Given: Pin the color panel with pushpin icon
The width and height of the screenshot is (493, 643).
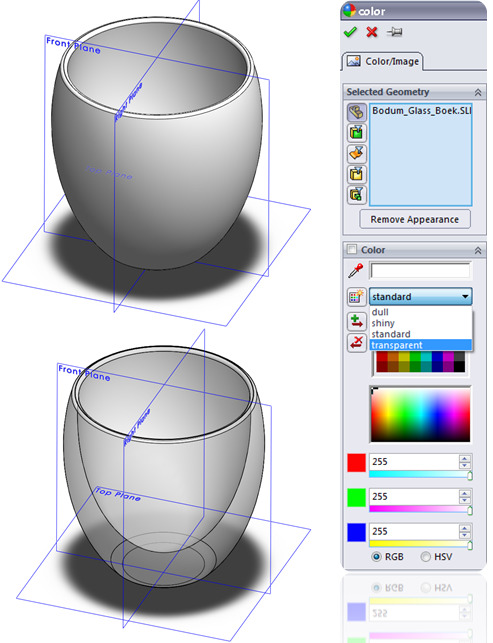Looking at the screenshot, I should pyautogui.click(x=395, y=32).
